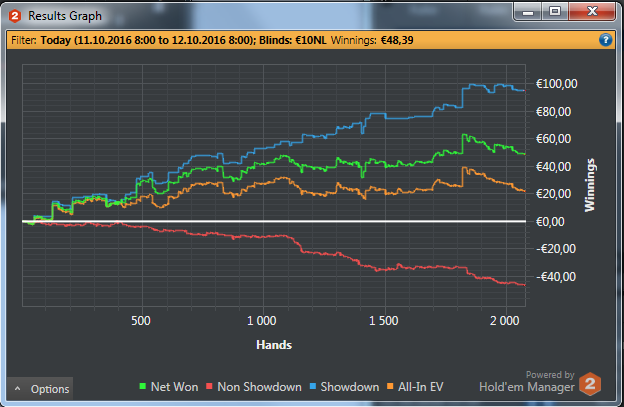The height and width of the screenshot is (407, 624).
Task: Toggle the blue Showdown legend swatch
Action: click(x=313, y=386)
